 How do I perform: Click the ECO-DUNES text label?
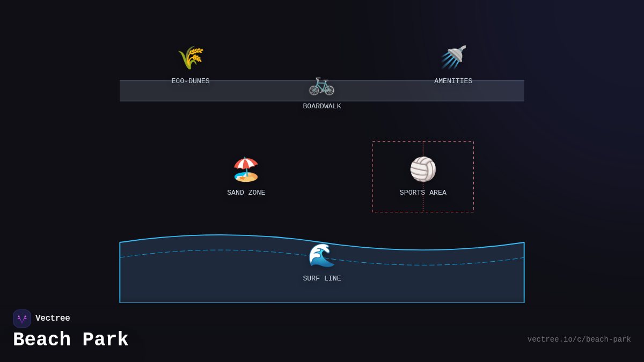click(x=191, y=81)
